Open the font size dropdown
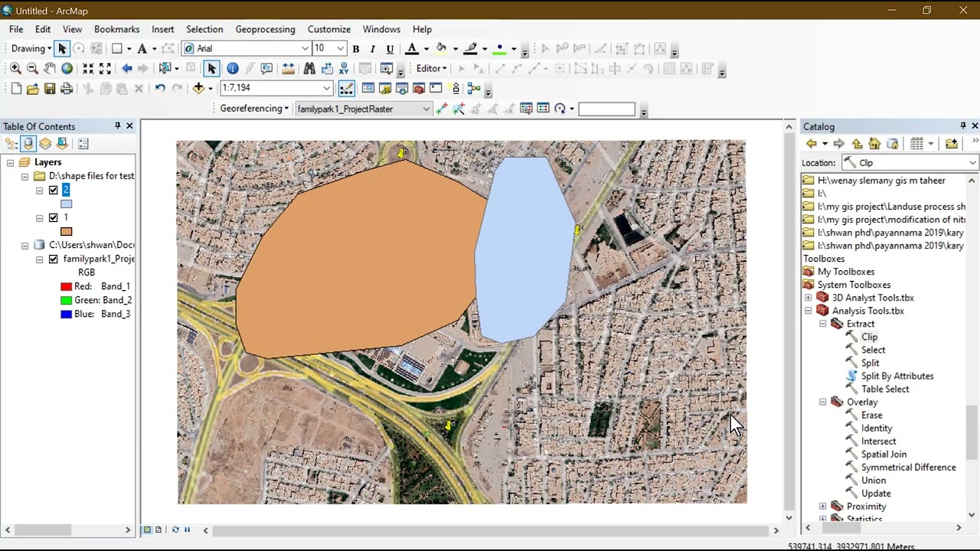 point(340,49)
